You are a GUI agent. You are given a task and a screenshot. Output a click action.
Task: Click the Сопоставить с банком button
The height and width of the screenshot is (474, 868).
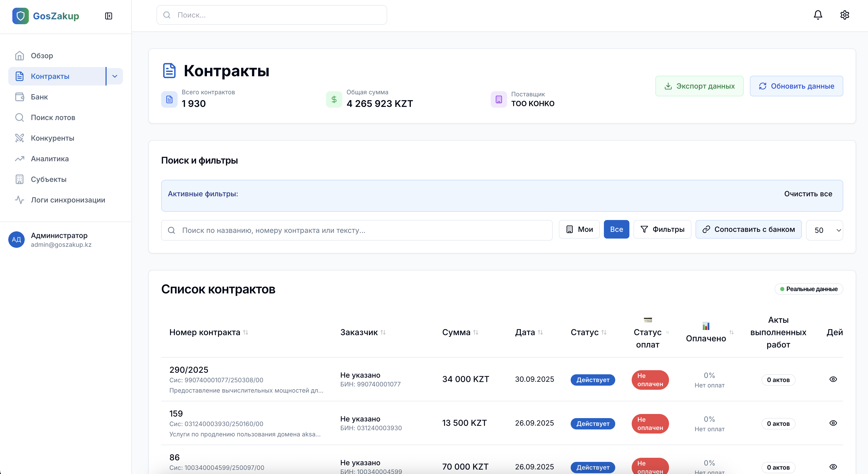click(x=748, y=229)
